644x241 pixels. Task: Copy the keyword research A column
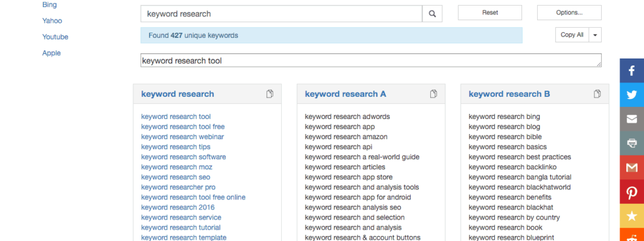433,94
